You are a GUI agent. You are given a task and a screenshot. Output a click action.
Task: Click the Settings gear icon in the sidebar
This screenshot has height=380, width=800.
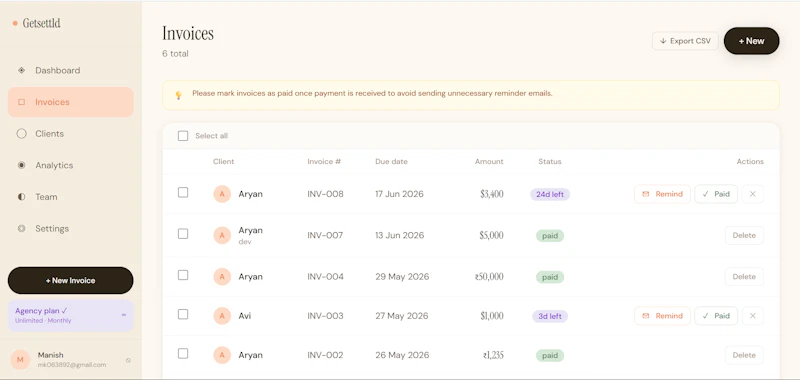coord(21,229)
